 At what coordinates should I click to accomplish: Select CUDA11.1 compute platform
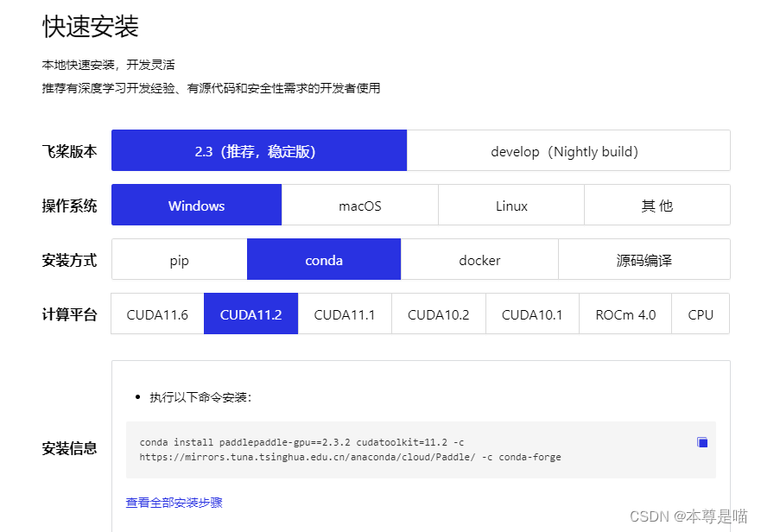tap(345, 313)
